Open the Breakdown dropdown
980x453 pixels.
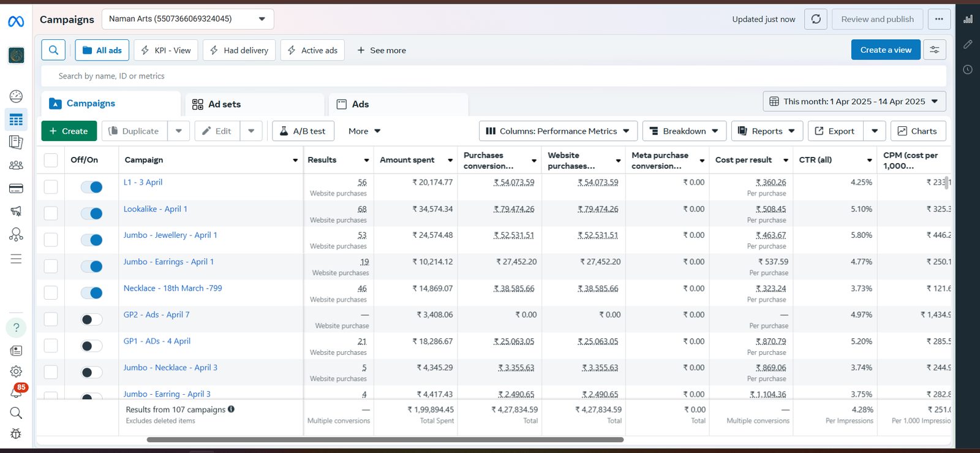[684, 131]
